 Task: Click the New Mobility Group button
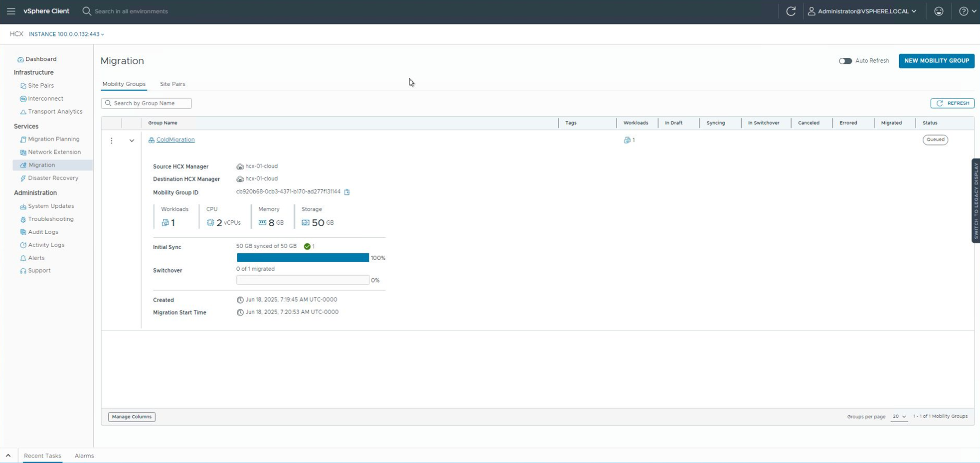point(936,61)
